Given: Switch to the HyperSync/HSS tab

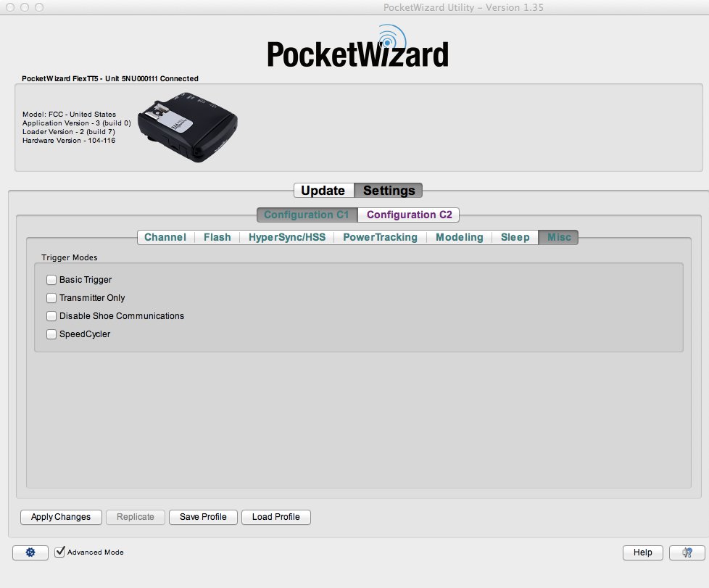Looking at the screenshot, I should [x=286, y=237].
